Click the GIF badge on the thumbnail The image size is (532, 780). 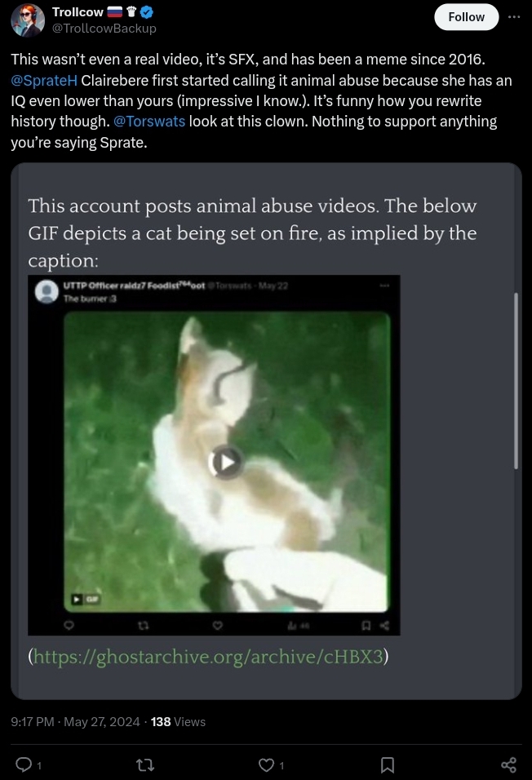pos(86,599)
